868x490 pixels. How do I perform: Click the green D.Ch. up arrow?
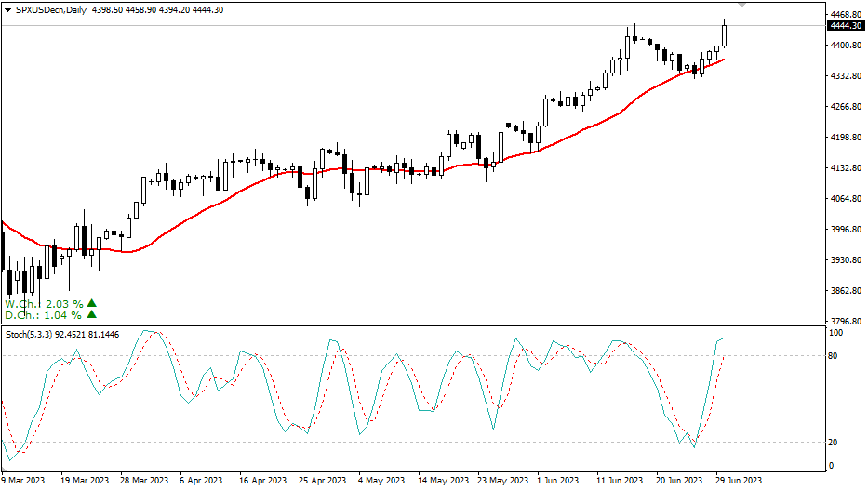pyautogui.click(x=91, y=315)
